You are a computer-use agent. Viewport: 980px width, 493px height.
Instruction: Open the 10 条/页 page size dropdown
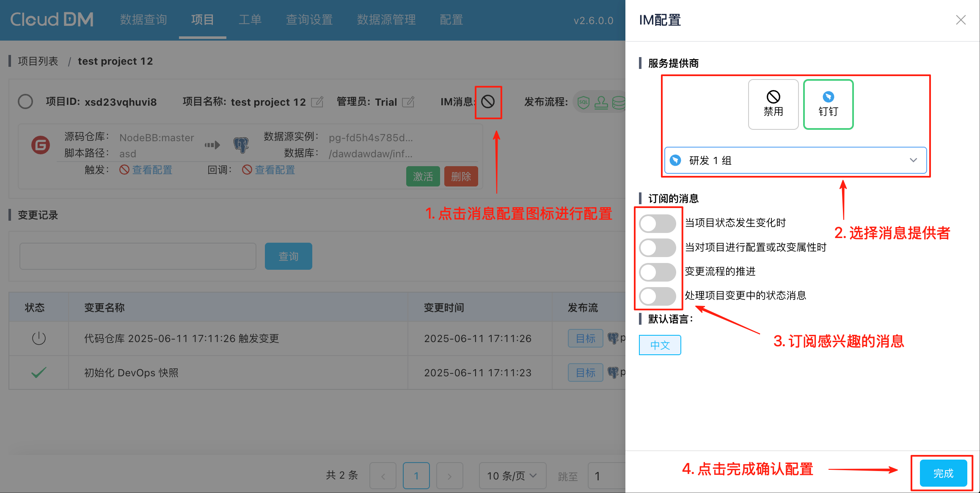click(x=512, y=476)
